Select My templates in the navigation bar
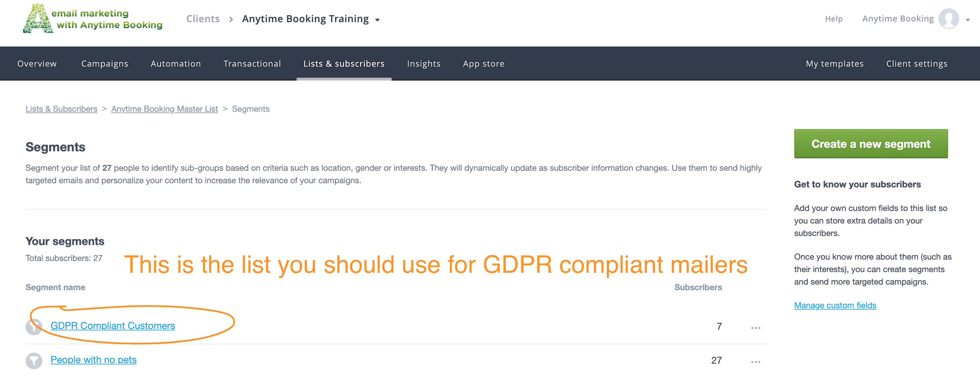 coord(835,64)
